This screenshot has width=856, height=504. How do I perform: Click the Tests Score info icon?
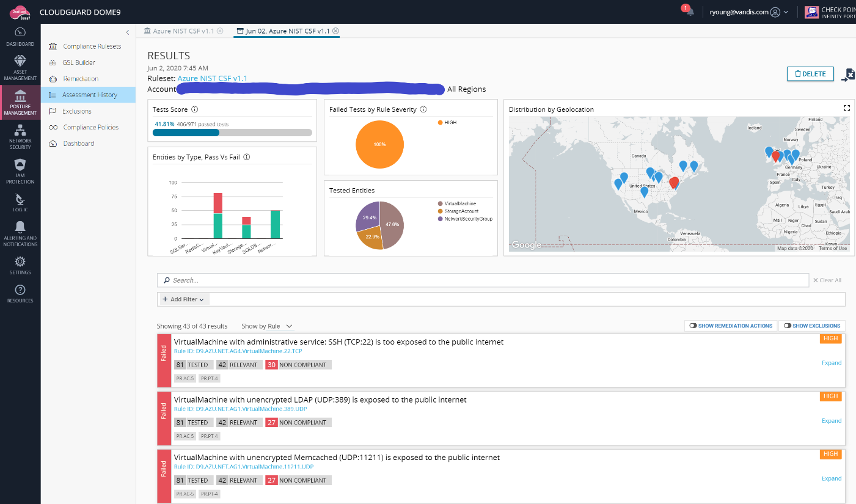coord(195,109)
